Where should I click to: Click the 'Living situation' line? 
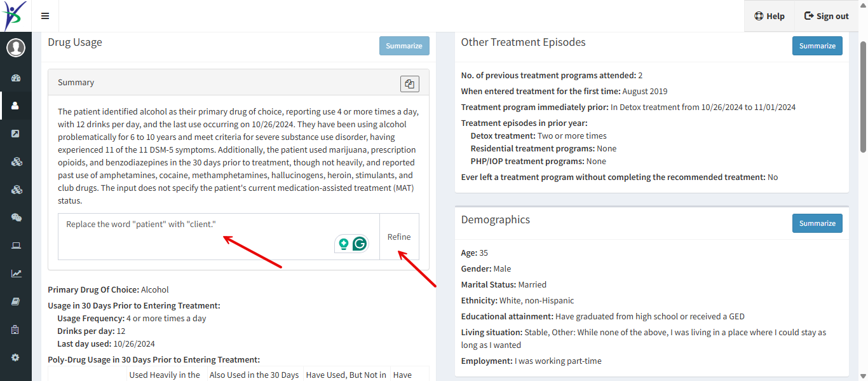click(644, 339)
